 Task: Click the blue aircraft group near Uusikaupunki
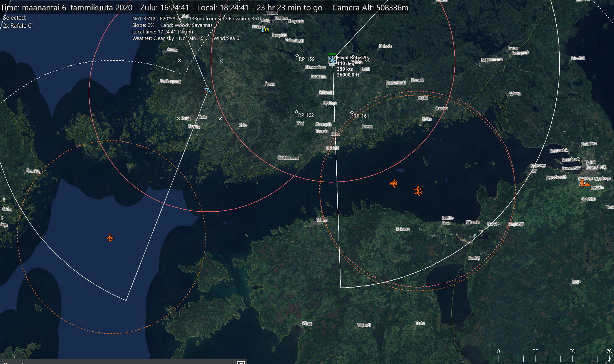[x=208, y=90]
